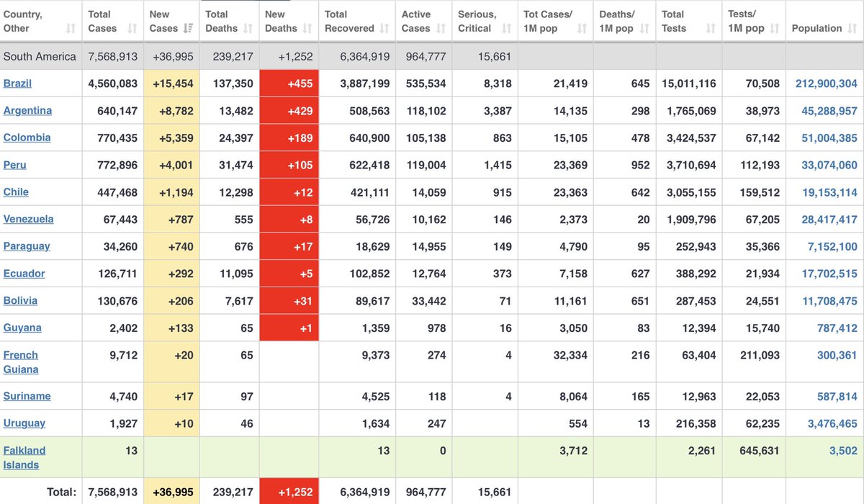The height and width of the screenshot is (504, 864).
Task: Sort by New Deaths sort arrows
Action: 307,29
